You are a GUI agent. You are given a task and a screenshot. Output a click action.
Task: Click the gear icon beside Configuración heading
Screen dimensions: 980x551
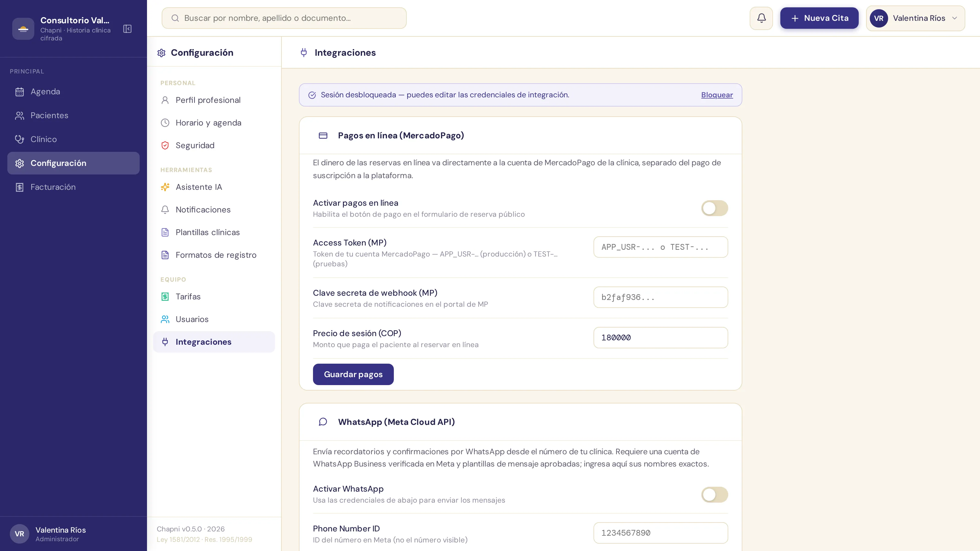point(161,53)
